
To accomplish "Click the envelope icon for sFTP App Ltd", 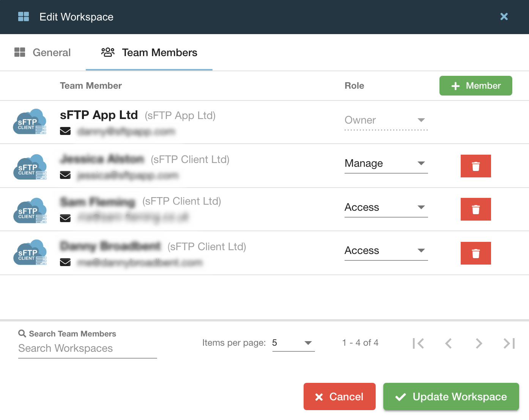I will point(65,131).
